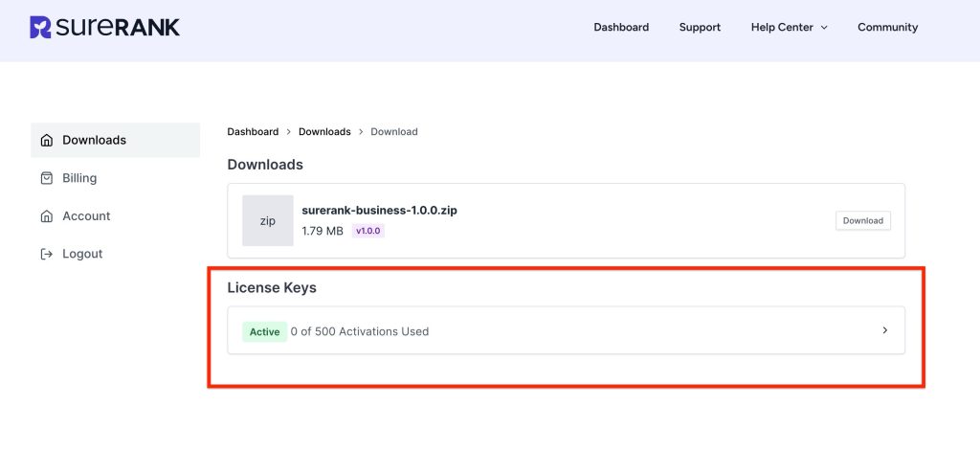Open the Account label in the sidebar
980x451 pixels.
coord(86,216)
